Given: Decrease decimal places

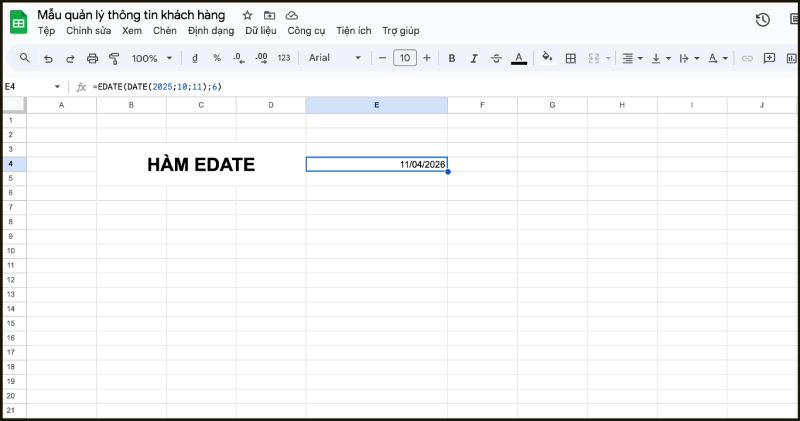Looking at the screenshot, I should 239,58.
